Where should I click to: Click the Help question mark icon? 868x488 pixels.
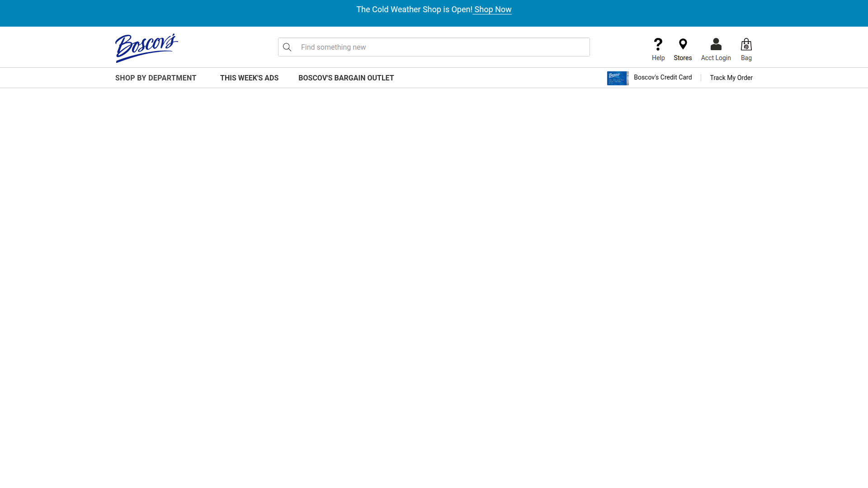point(658,44)
